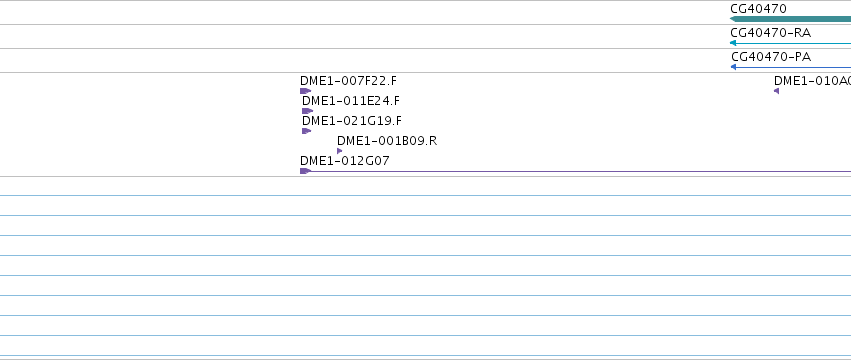Select the DME1-001B09.R label

pyautogui.click(x=387, y=141)
